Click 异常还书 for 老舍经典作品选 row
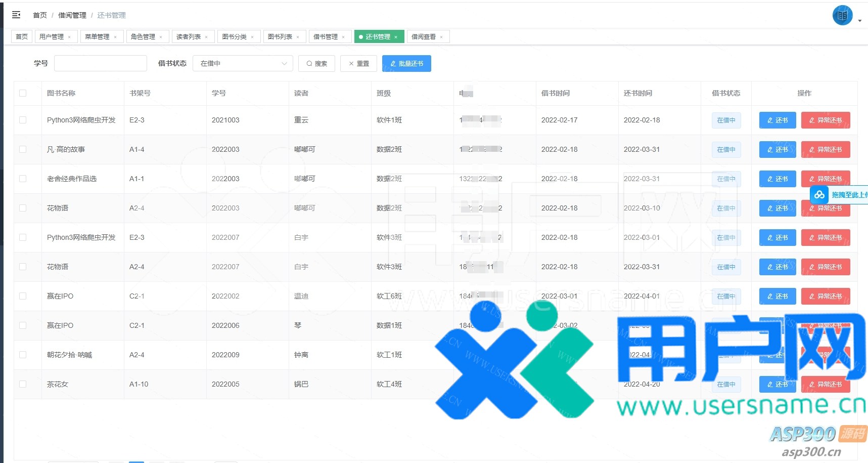The width and height of the screenshot is (868, 463). 825,179
